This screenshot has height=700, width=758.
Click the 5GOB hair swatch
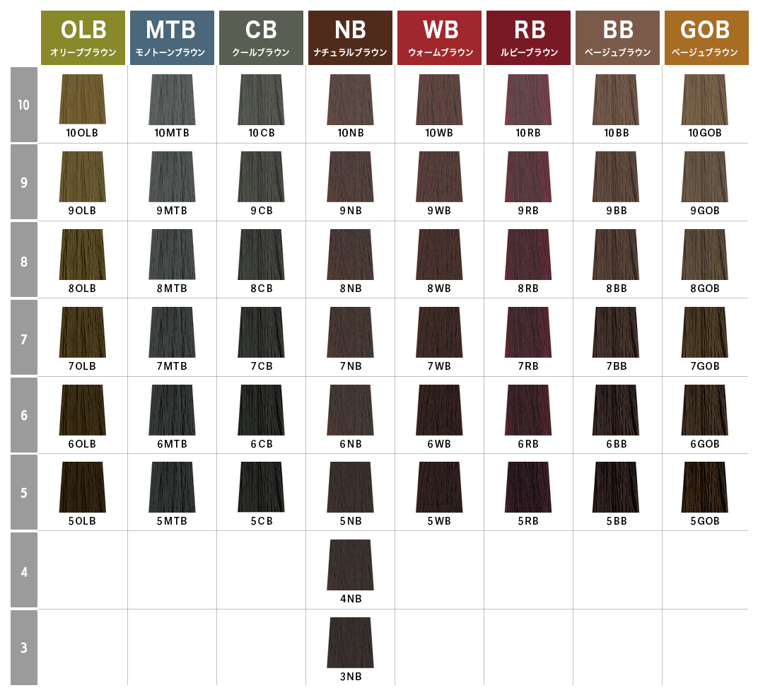[x=706, y=486]
